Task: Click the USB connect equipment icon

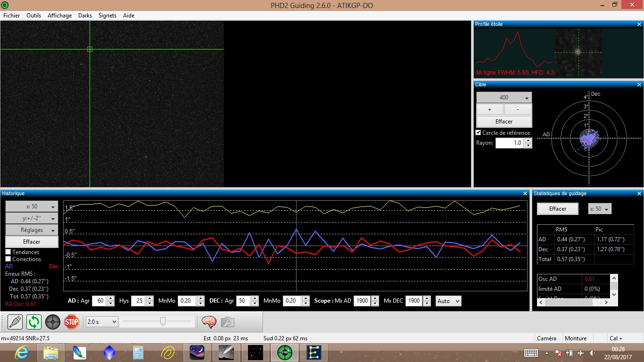Action: pyautogui.click(x=15, y=322)
